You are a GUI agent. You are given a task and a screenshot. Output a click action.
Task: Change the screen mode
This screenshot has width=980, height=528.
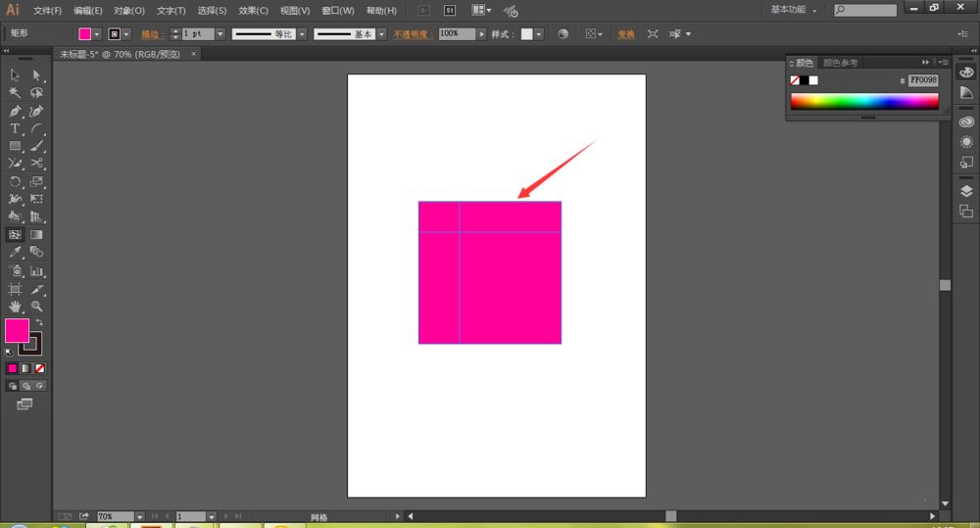pyautogui.click(x=24, y=405)
